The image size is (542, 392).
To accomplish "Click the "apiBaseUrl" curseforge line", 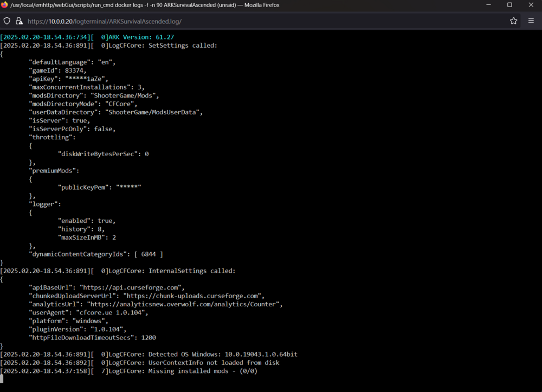I will [x=107, y=287].
